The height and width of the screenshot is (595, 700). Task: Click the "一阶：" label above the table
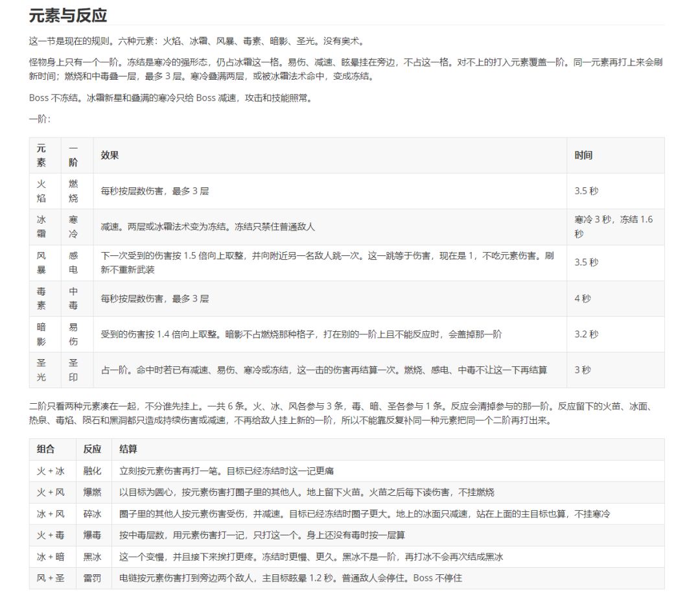pos(40,119)
